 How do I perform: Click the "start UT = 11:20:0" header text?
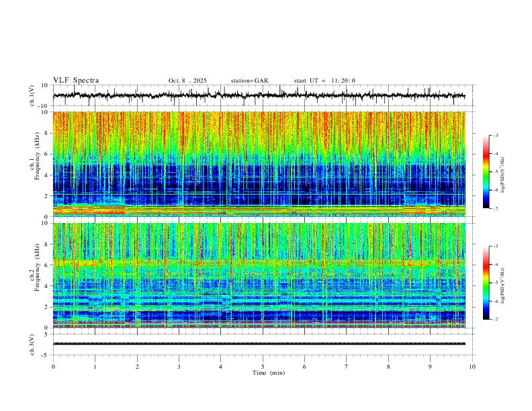click(x=324, y=81)
